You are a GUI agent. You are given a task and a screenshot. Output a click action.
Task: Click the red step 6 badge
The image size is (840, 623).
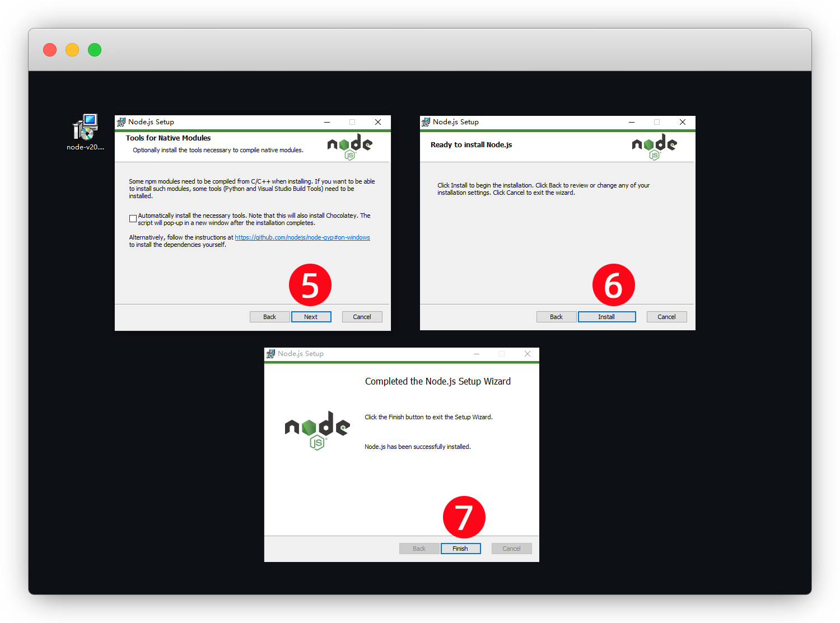click(x=613, y=285)
